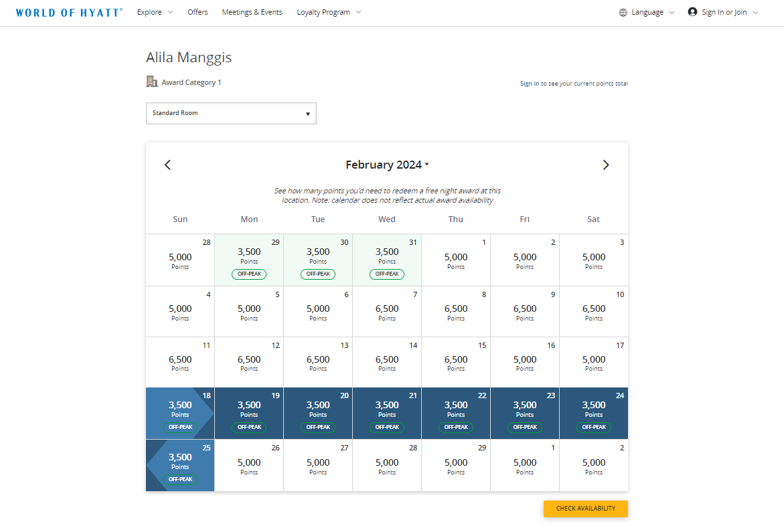Image resolution: width=784 pixels, height=532 pixels.
Task: Select February 14 on the calendar
Action: tap(387, 361)
